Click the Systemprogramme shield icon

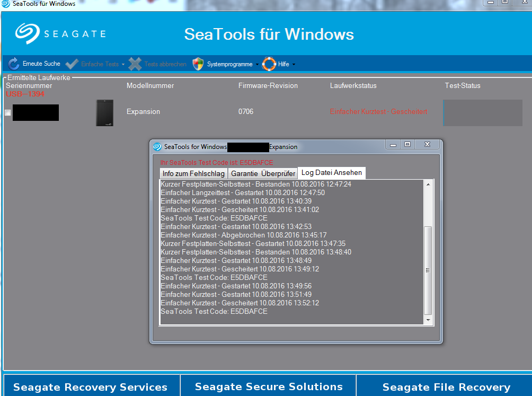click(198, 64)
